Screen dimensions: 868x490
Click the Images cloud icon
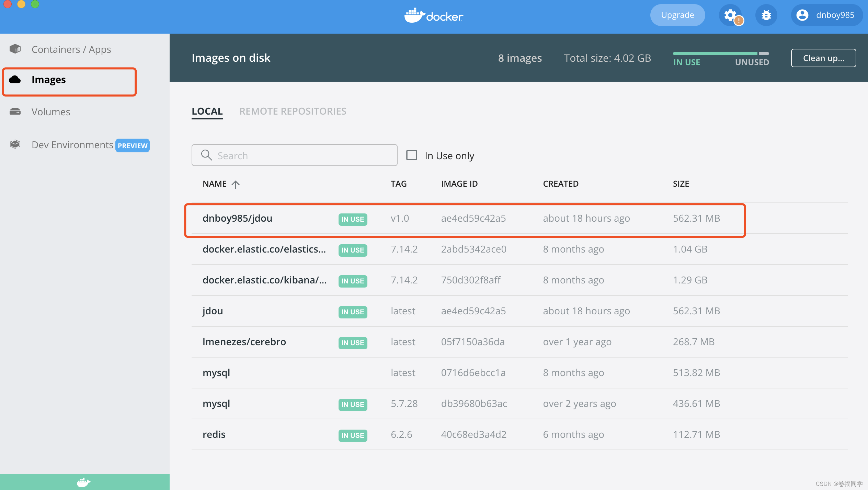(x=15, y=80)
